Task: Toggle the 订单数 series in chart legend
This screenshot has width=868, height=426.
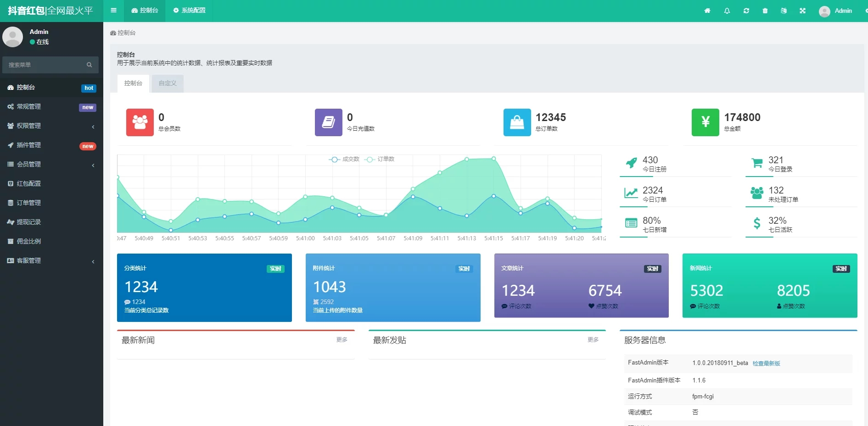Action: 380,159
